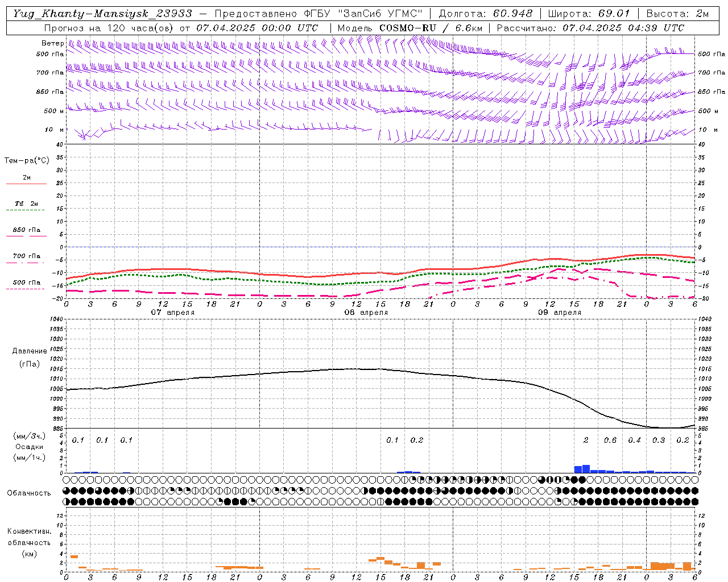Select Прогноз на 120 часа(ов) text
Image resolution: width=728 pixels, height=582 pixels.
[109, 28]
